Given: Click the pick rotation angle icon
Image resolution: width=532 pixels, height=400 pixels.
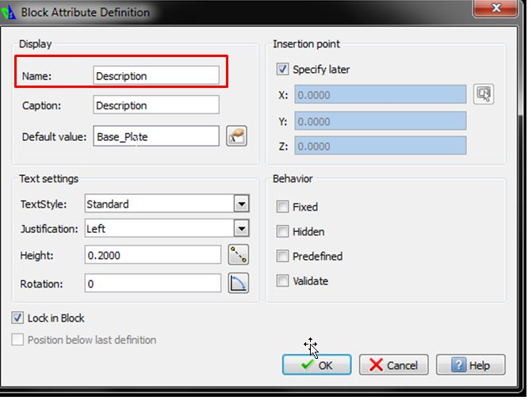Looking at the screenshot, I should (238, 283).
